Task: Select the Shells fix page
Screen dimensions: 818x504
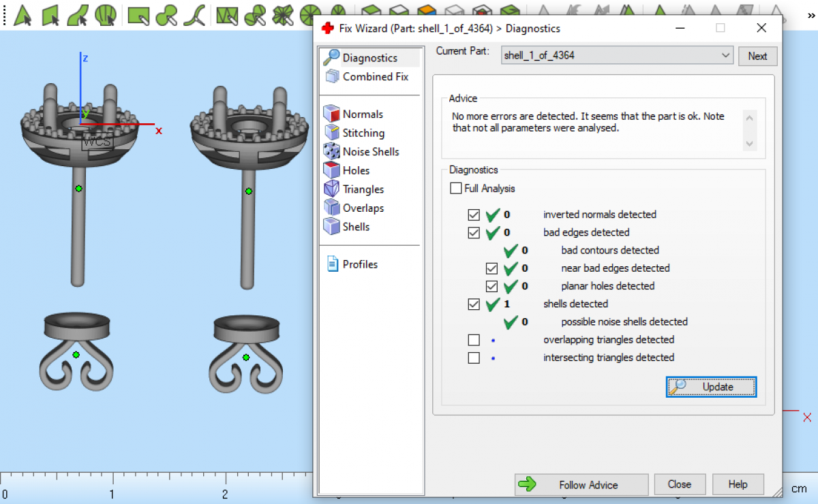Action: pyautogui.click(x=355, y=227)
